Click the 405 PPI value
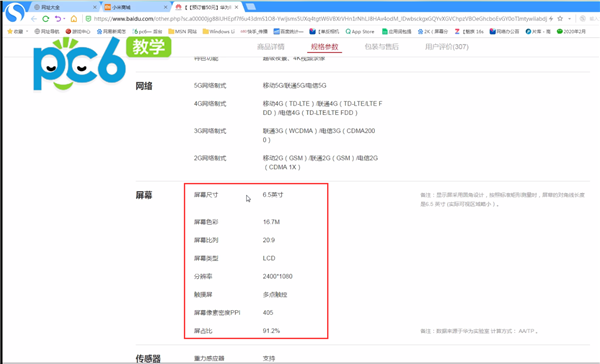 pyautogui.click(x=268, y=312)
